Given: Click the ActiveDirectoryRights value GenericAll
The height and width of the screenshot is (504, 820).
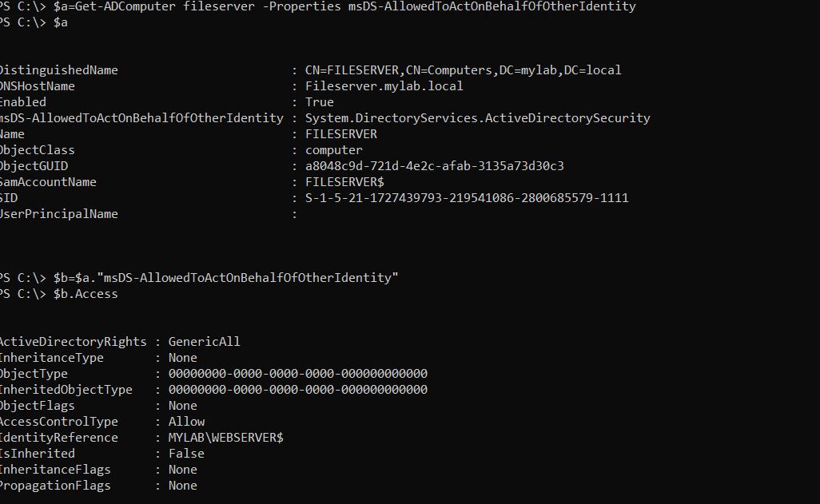Looking at the screenshot, I should [204, 342].
